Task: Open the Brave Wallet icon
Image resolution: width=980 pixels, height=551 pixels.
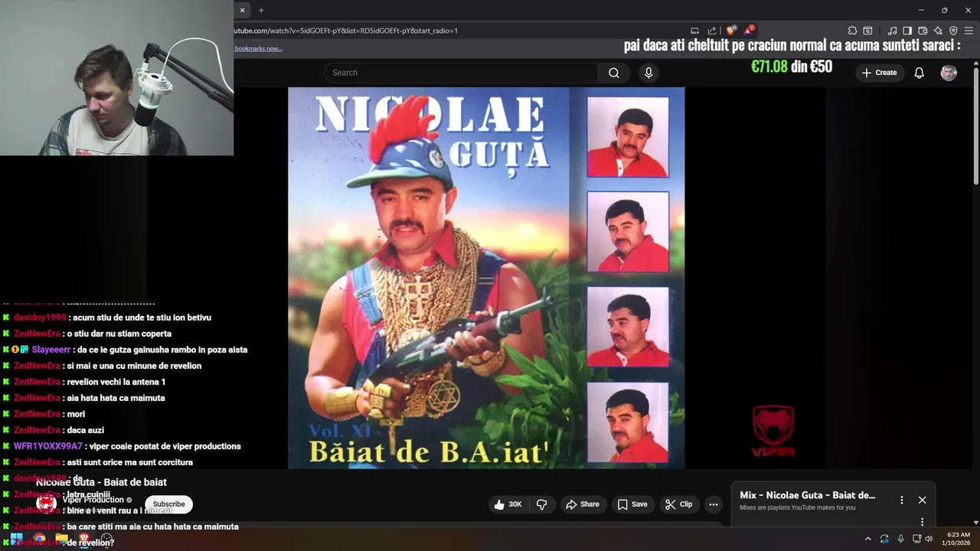Action: (x=923, y=31)
